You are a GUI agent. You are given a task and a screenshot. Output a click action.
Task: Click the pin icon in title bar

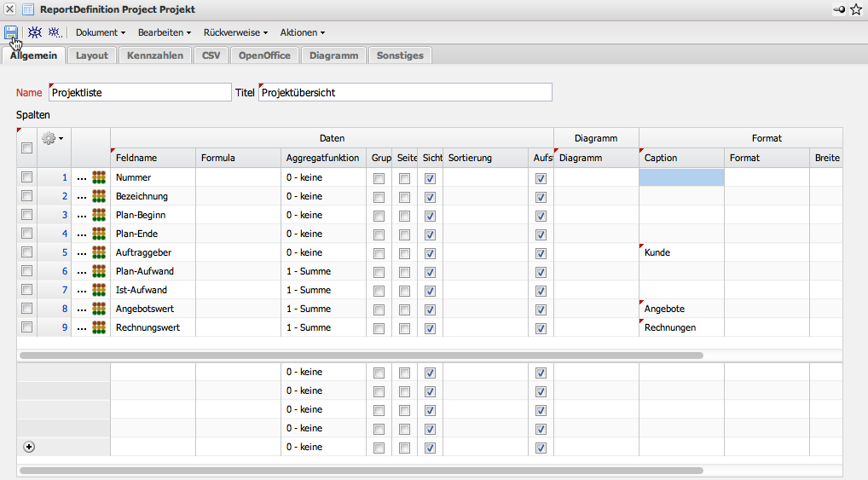[838, 9]
